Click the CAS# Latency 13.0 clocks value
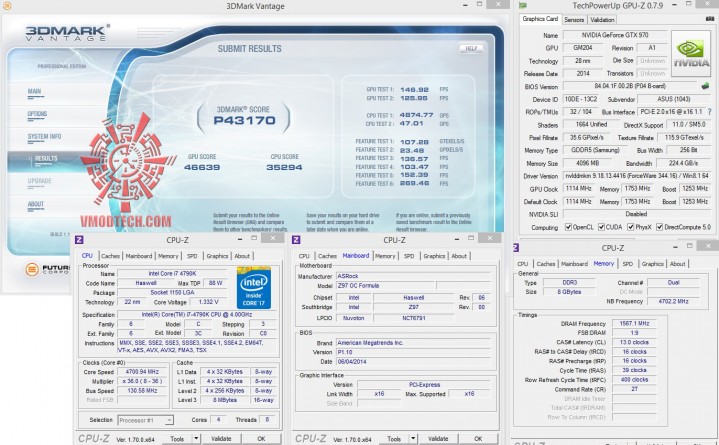The height and width of the screenshot is (445, 719). [634, 342]
